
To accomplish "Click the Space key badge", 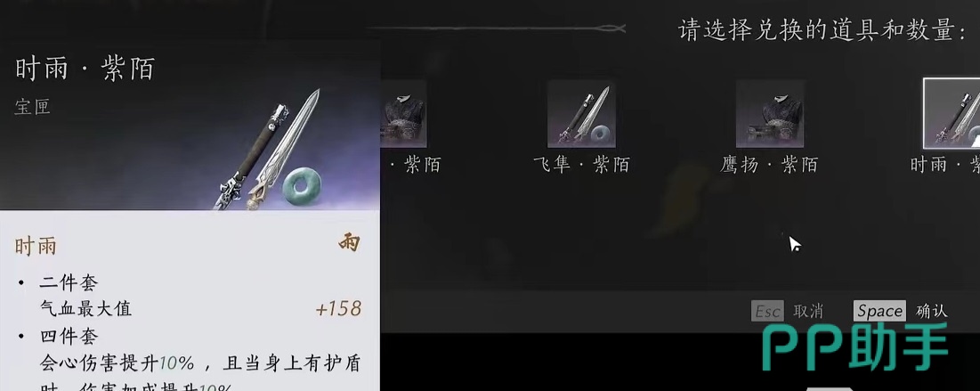I will pyautogui.click(x=880, y=311).
